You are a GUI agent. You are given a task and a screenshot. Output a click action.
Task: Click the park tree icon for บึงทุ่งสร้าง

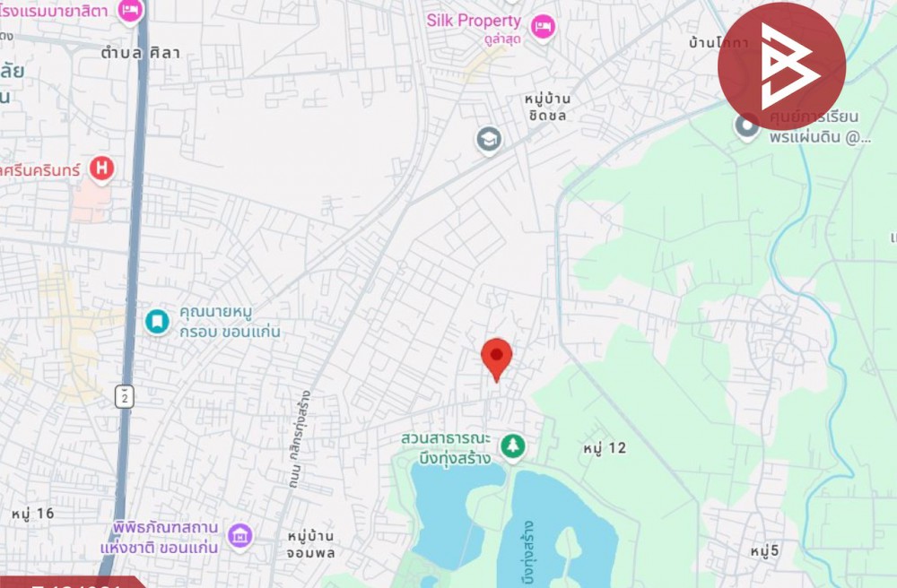pyautogui.click(x=513, y=446)
